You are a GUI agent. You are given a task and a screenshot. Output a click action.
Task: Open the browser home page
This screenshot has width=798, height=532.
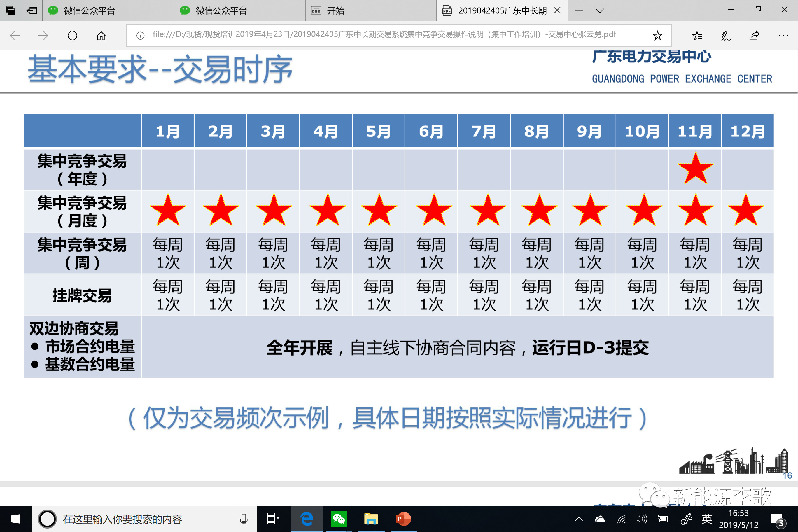[x=101, y=36]
